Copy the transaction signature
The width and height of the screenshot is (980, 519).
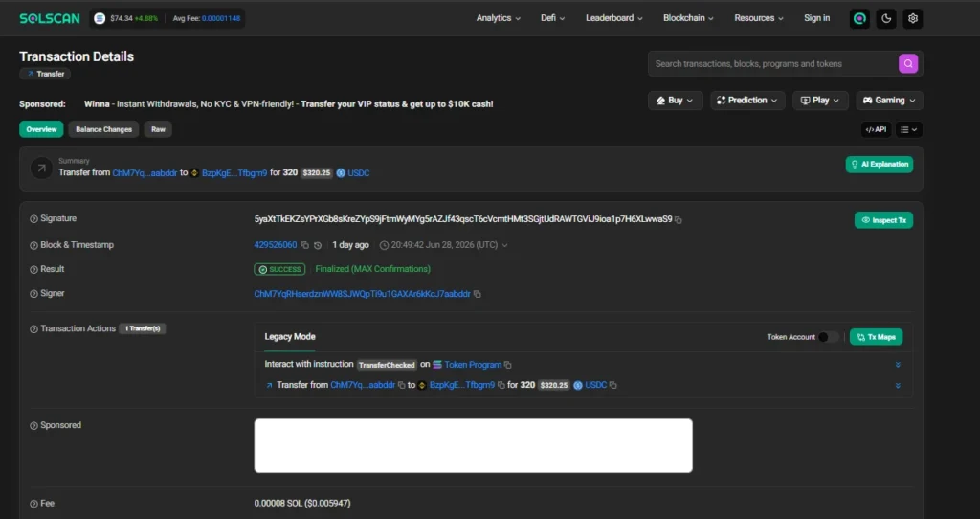(x=679, y=219)
